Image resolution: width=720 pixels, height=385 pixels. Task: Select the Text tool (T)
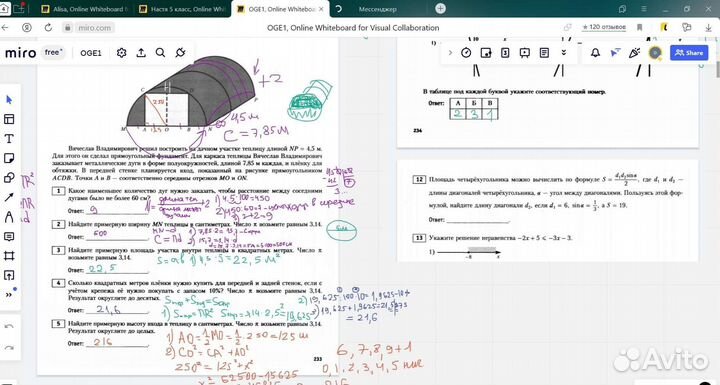click(9, 139)
